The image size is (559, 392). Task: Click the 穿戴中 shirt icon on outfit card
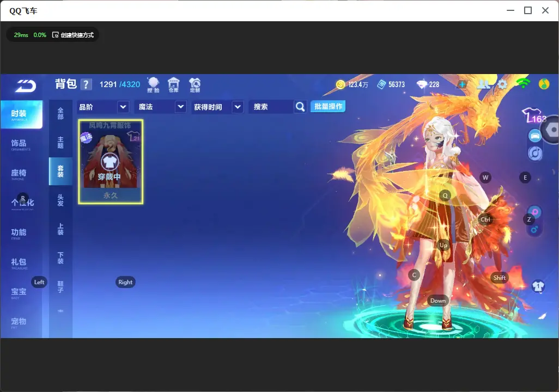[110, 162]
